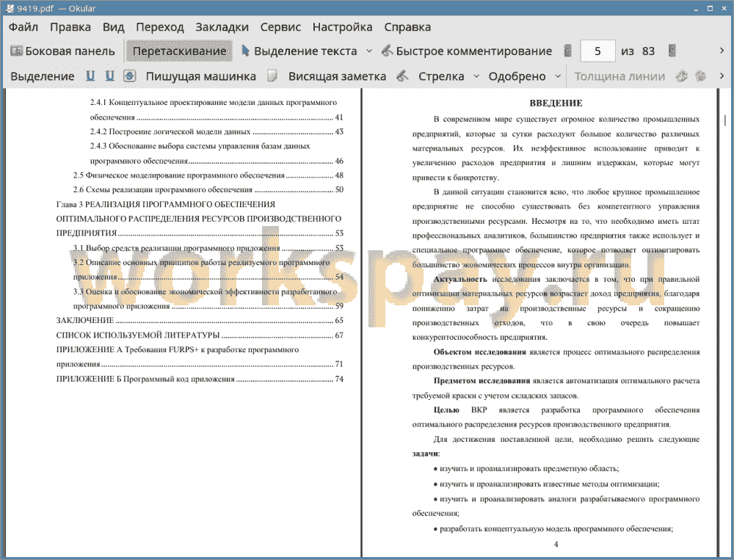Open the Выделение текста tool dropdown arrow
Image resolution: width=734 pixels, height=560 pixels.
(x=369, y=51)
